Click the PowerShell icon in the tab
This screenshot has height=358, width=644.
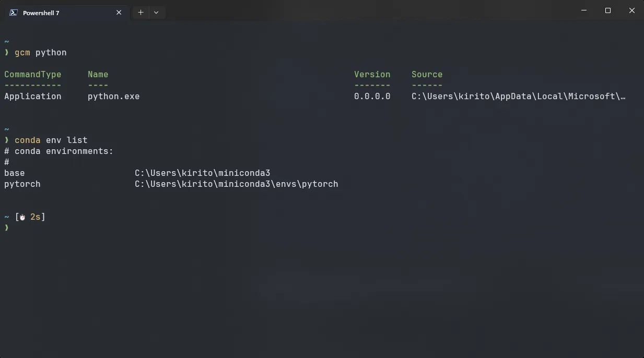tap(14, 13)
